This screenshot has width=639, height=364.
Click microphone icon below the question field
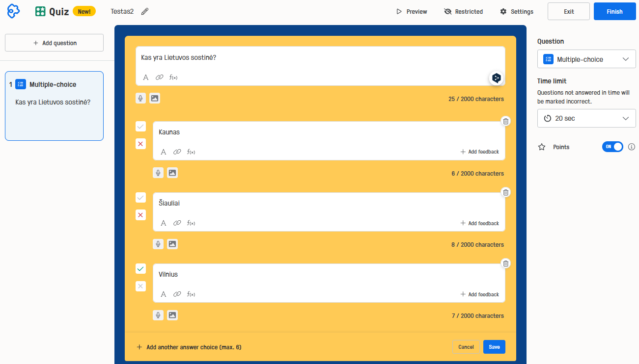point(141,99)
